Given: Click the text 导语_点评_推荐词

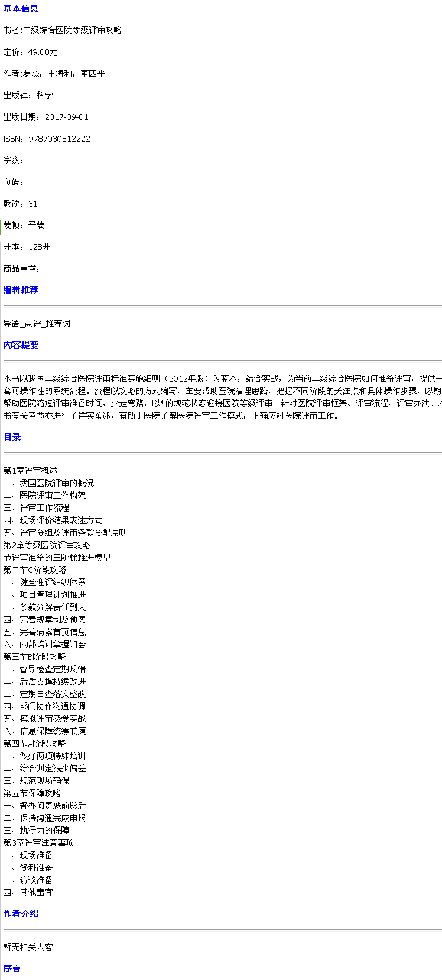Looking at the screenshot, I should pyautogui.click(x=37, y=324).
